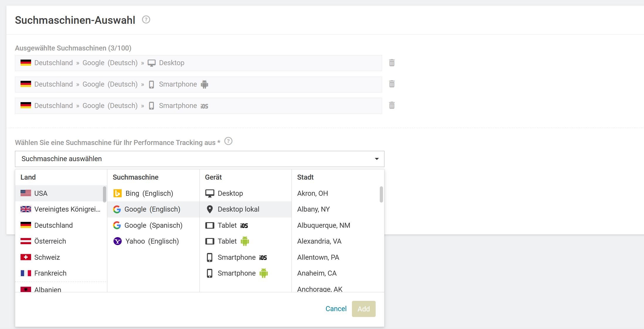The image size is (644, 329).
Task: Select USA in the Land column
Action: 41,193
